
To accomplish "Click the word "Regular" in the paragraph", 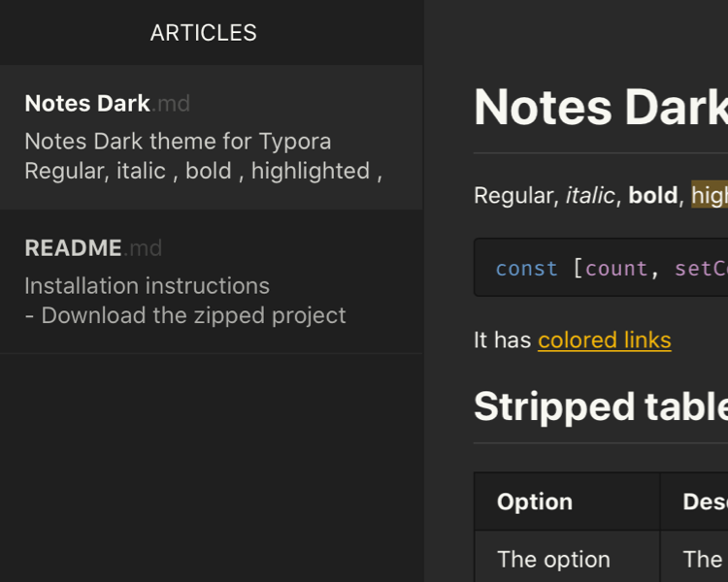I will [513, 196].
